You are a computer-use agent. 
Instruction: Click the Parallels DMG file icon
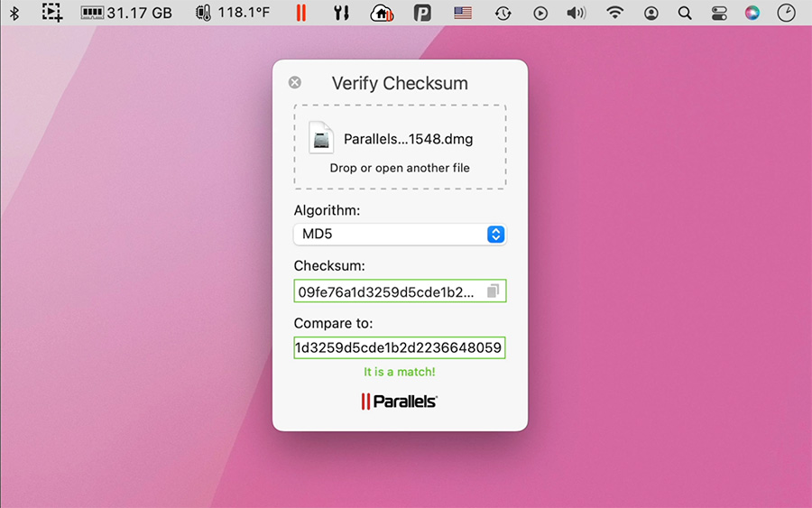coord(322,138)
